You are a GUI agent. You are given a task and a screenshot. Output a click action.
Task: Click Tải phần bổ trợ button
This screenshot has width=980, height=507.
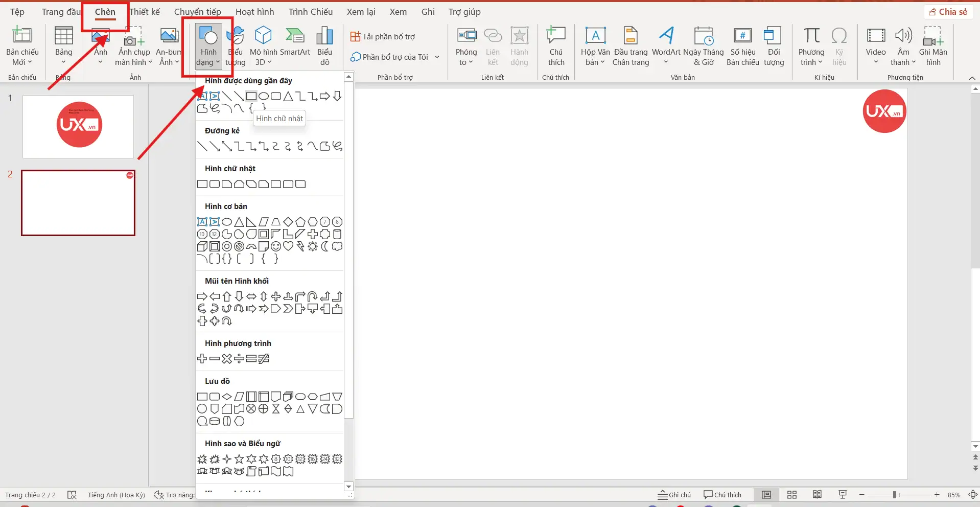coord(383,37)
